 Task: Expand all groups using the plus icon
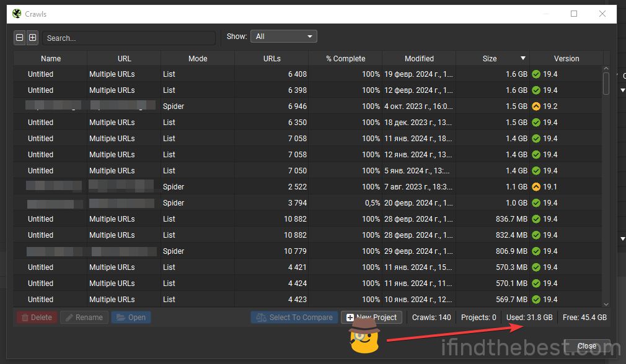[32, 37]
